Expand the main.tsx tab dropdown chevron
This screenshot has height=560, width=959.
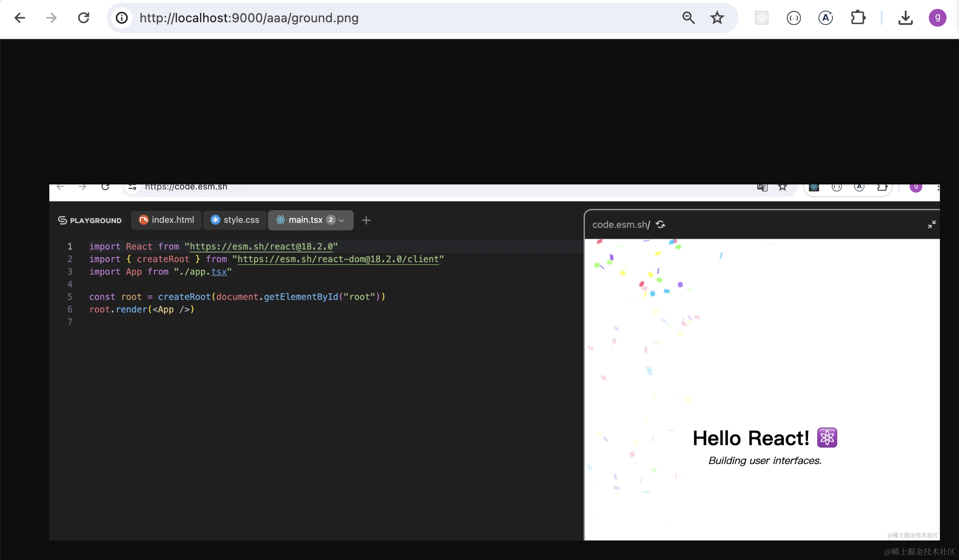342,220
